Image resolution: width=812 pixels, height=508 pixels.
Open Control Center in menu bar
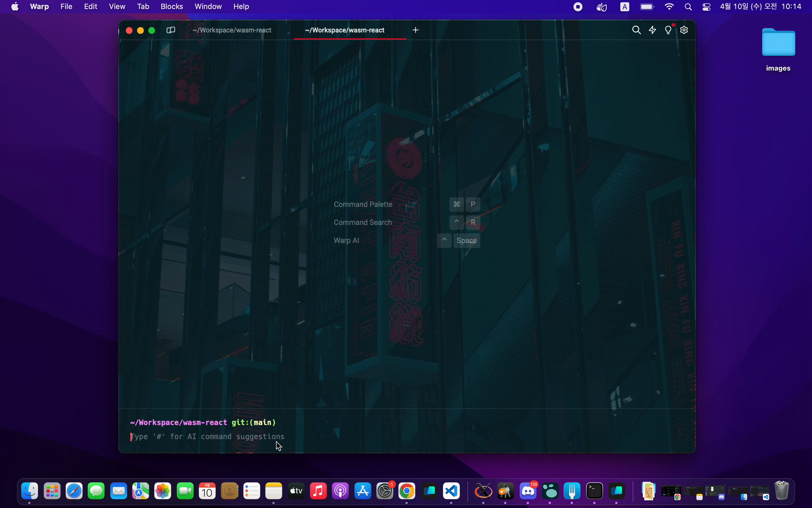707,7
